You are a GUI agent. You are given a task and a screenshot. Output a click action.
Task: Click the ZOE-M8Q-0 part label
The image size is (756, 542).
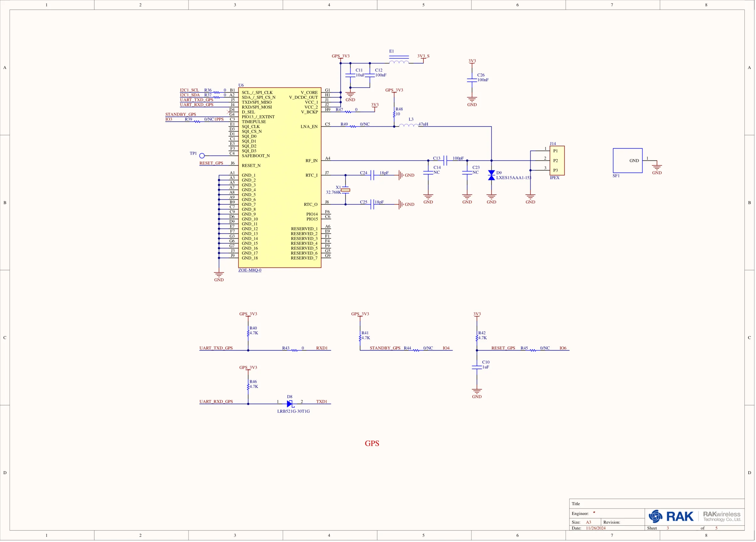tap(250, 270)
